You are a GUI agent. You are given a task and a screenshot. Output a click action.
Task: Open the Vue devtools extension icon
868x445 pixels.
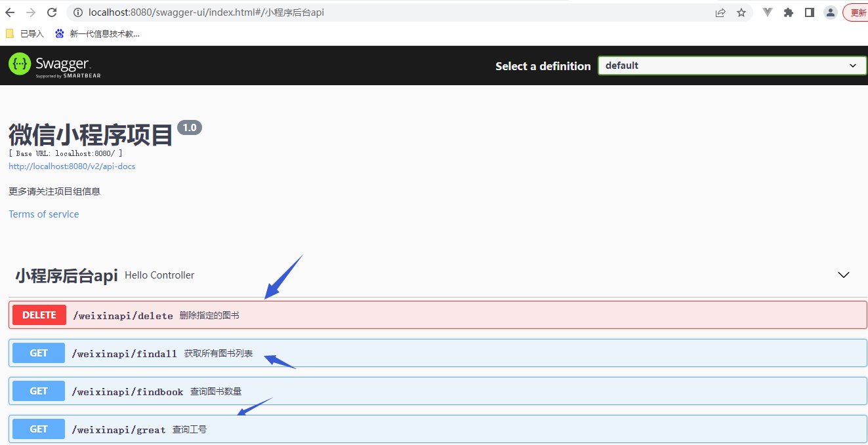pyautogui.click(x=768, y=12)
